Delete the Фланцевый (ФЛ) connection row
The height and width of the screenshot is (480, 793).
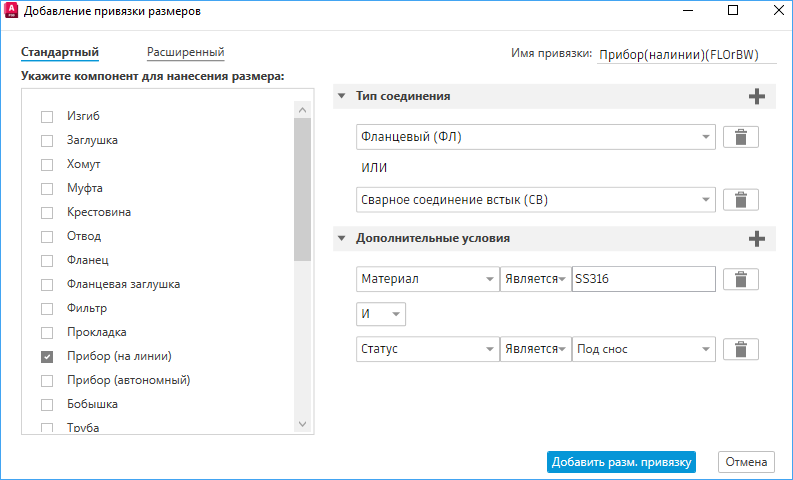(x=740, y=138)
